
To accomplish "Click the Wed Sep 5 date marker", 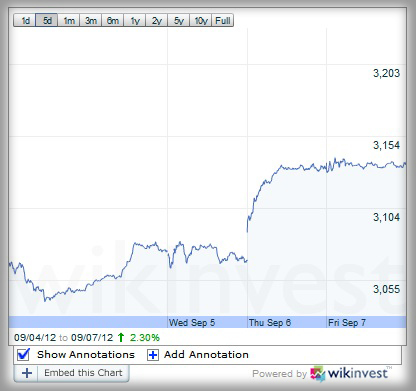I will [x=192, y=323].
